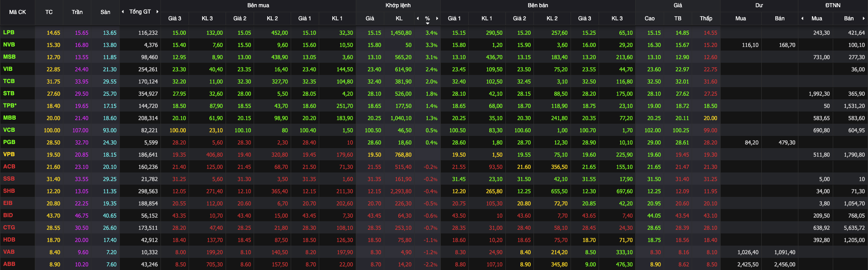This screenshot has width=868, height=270.
Task: Open MBB stock symbol
Action: [x=9, y=118]
